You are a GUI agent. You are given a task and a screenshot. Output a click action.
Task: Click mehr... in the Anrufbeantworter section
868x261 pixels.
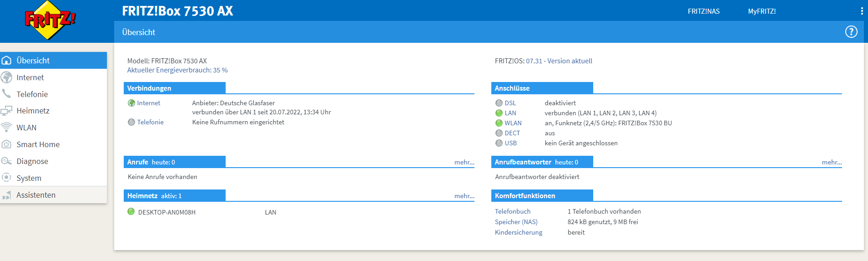(x=832, y=162)
